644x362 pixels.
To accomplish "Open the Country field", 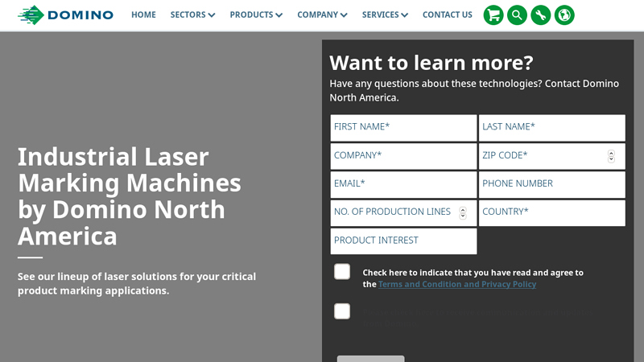I will tap(552, 212).
